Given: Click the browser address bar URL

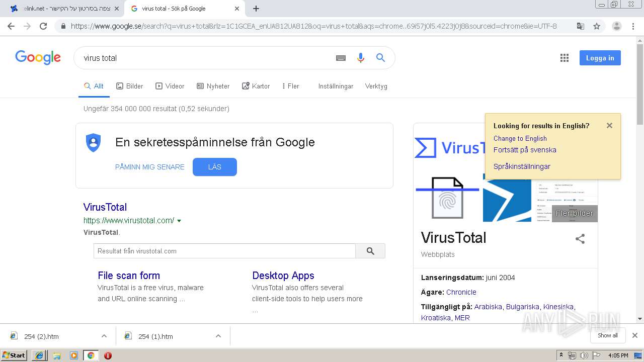Looking at the screenshot, I should click(x=313, y=26).
